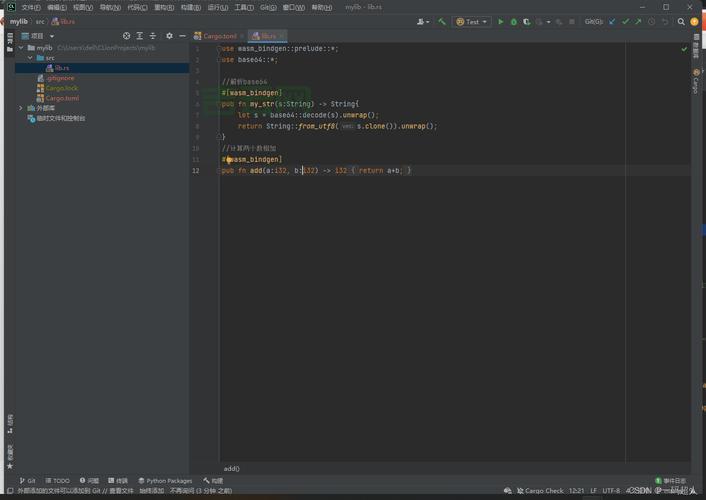Click the build hammer icon
Image resolution: width=706 pixels, height=500 pixels.
coord(442,21)
